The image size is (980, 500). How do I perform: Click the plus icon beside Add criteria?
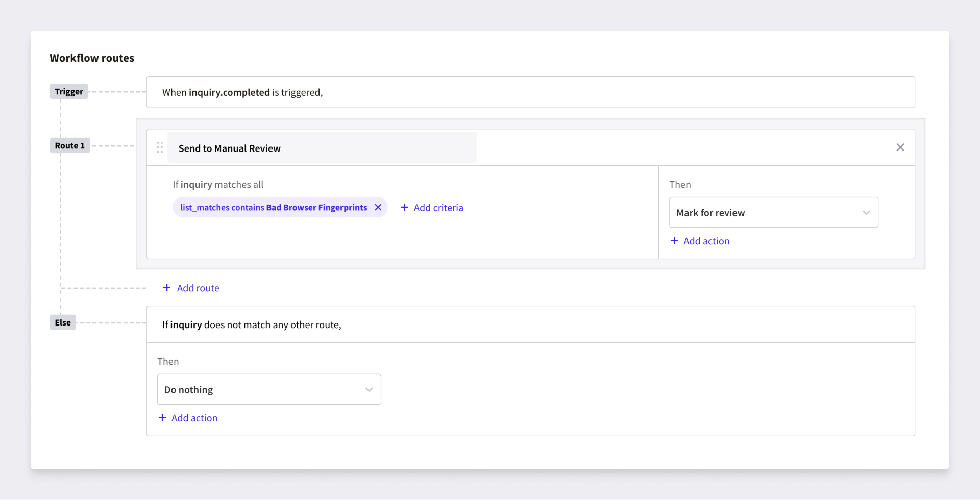coord(404,207)
